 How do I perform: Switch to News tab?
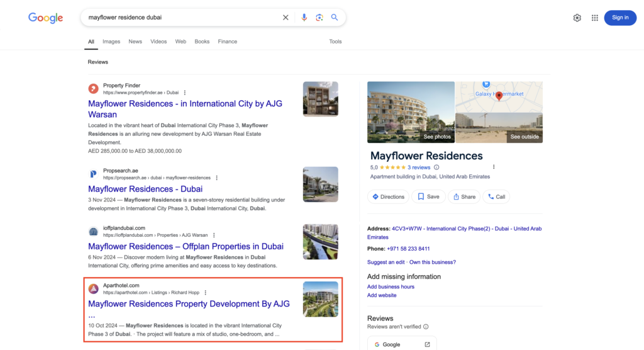click(135, 42)
